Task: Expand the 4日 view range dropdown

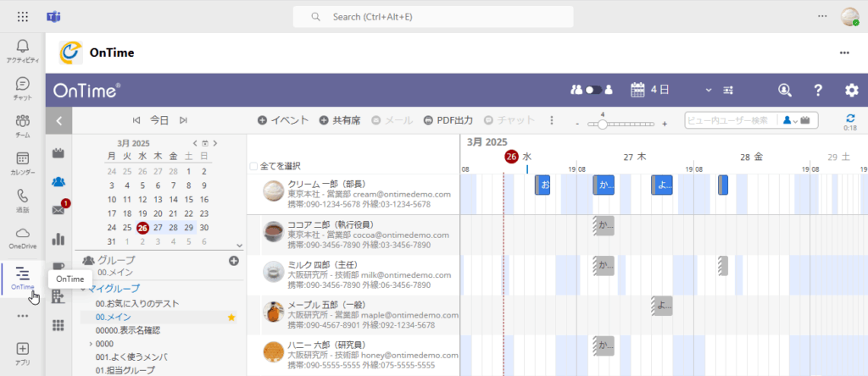Action: 709,90
